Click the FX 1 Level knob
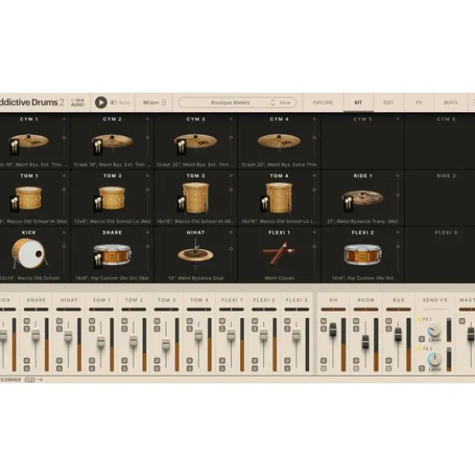This screenshot has width=475, height=476. point(435,330)
